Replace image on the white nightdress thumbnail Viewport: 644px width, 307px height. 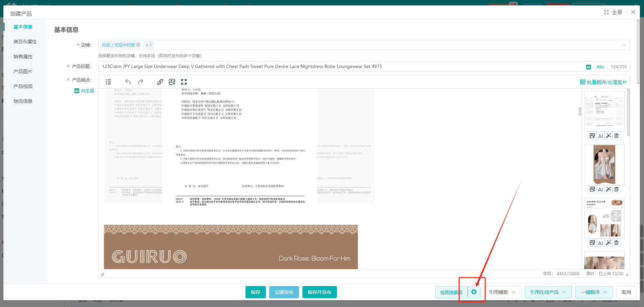[x=592, y=189]
